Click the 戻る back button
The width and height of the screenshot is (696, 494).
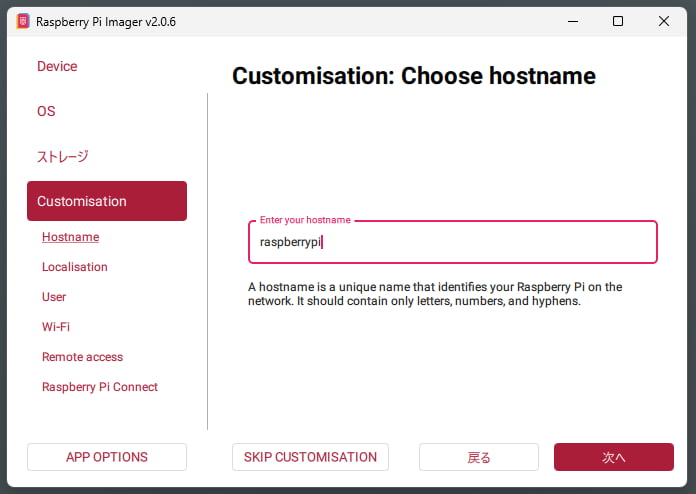pos(478,457)
